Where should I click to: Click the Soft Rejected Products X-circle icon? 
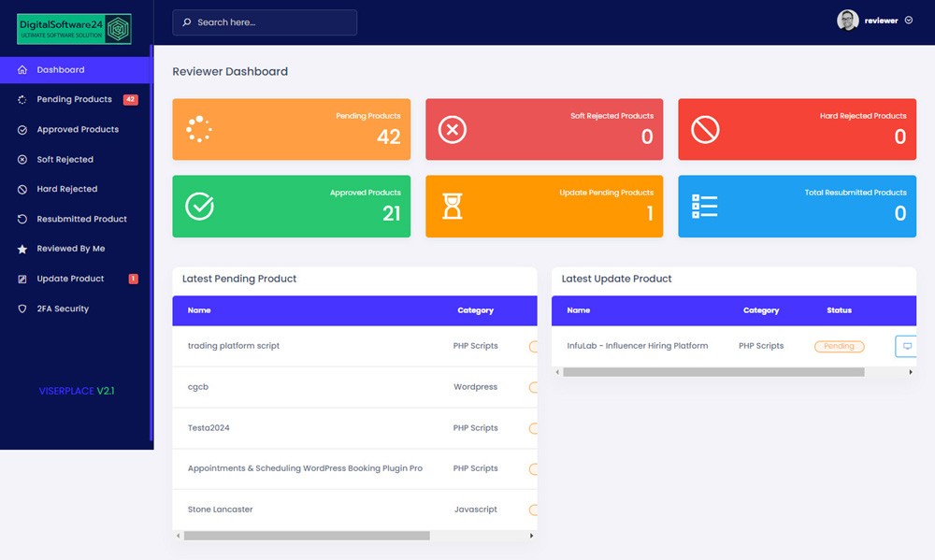coord(453,129)
